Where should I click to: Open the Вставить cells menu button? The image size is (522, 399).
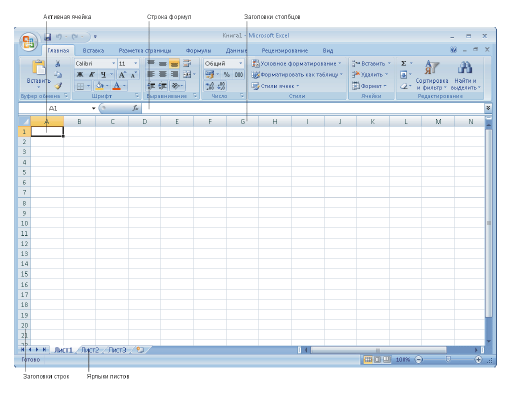(x=371, y=63)
